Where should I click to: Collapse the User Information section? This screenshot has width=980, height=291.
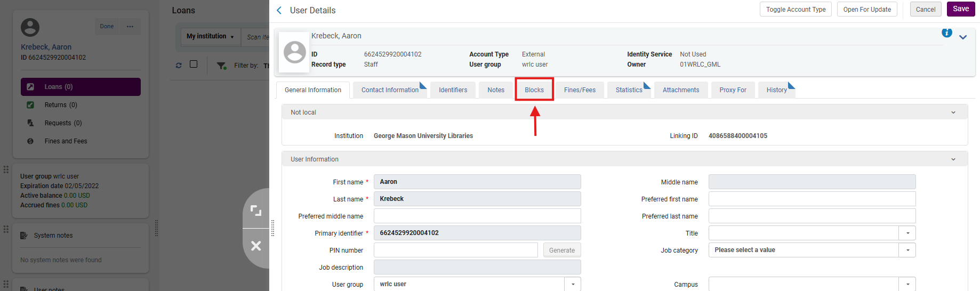pyautogui.click(x=953, y=159)
